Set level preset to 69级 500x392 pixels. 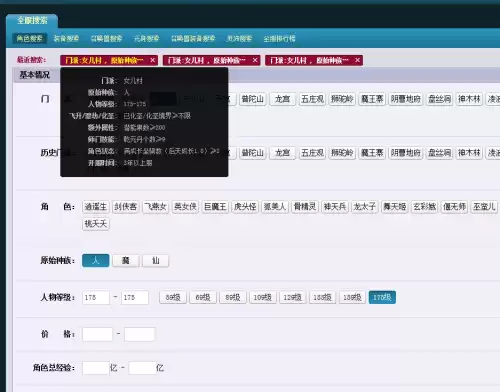point(203,297)
